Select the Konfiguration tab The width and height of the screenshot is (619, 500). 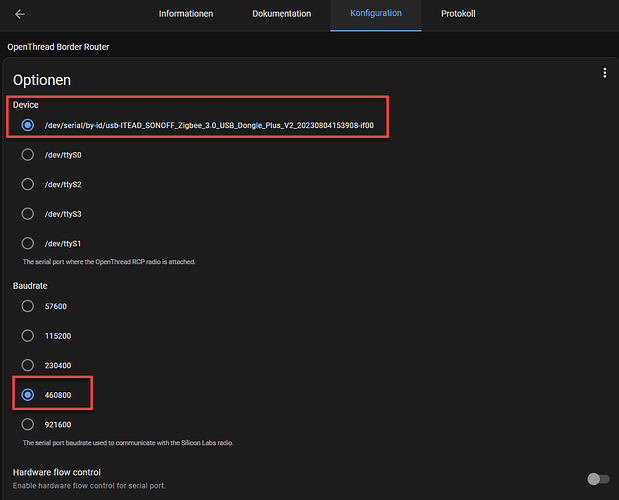[x=375, y=14]
